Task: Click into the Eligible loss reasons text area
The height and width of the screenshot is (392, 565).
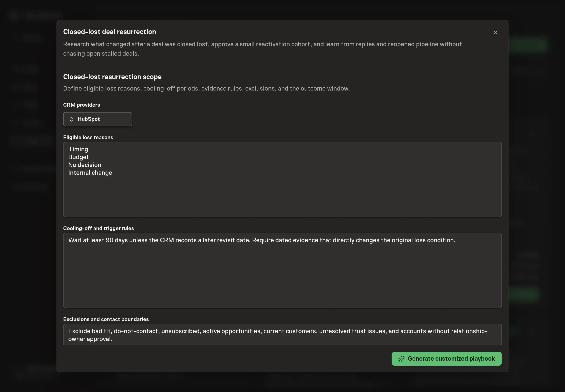Action: tap(282, 180)
